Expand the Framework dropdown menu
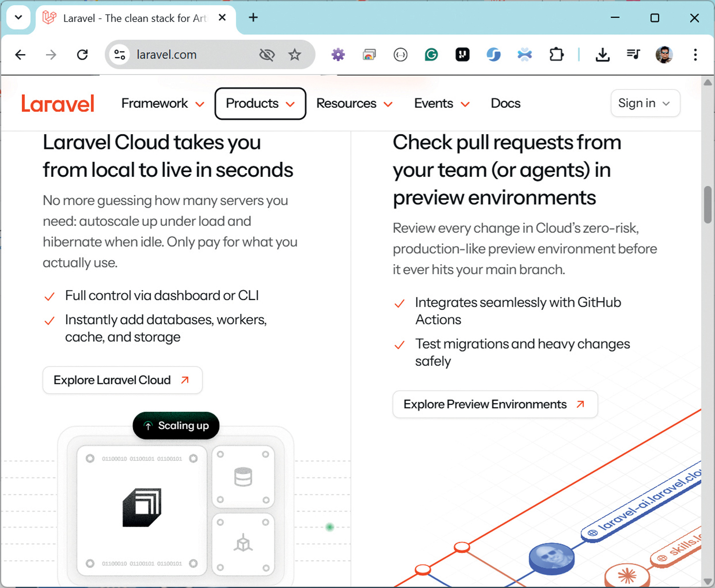 point(163,103)
